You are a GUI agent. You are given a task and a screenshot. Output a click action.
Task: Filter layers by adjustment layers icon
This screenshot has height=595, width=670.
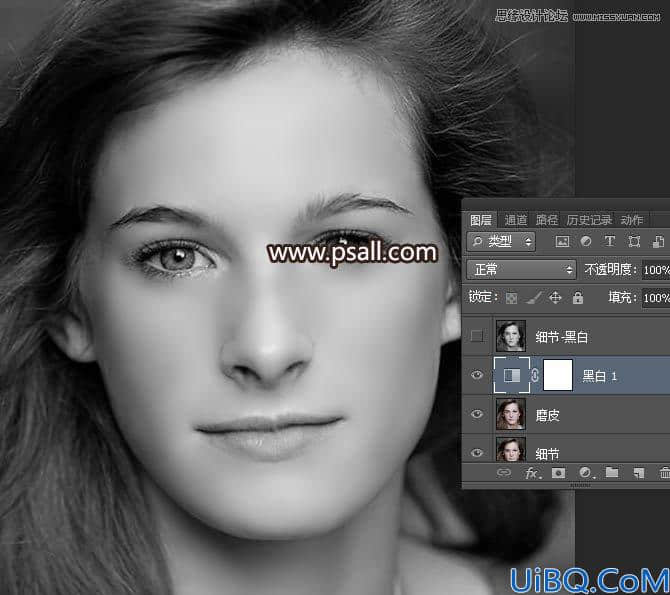click(x=586, y=242)
